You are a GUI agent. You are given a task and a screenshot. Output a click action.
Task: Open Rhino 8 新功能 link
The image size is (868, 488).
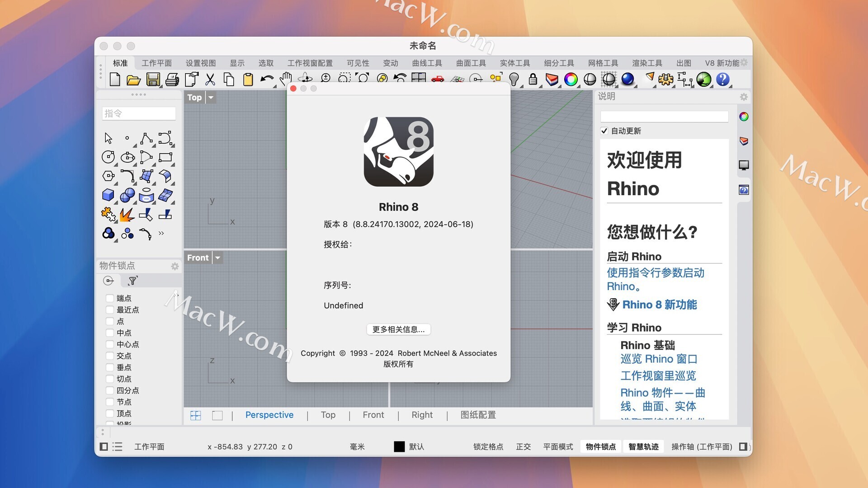[x=660, y=305]
